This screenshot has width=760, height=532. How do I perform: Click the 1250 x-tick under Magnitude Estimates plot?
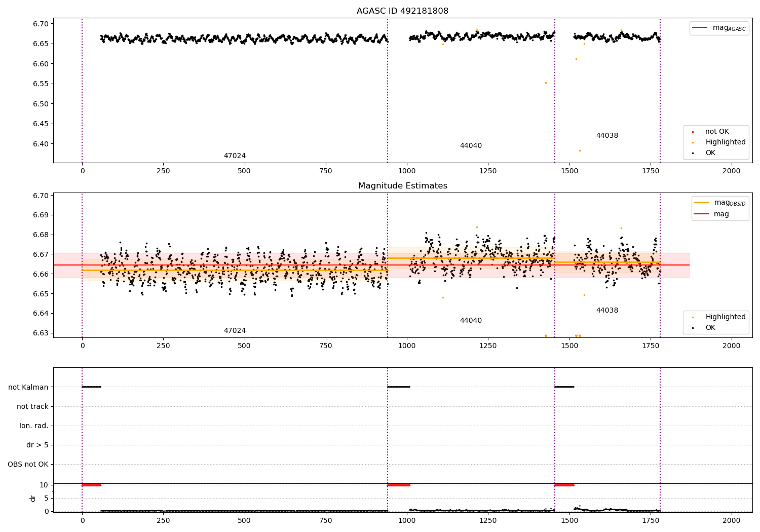tap(488, 346)
